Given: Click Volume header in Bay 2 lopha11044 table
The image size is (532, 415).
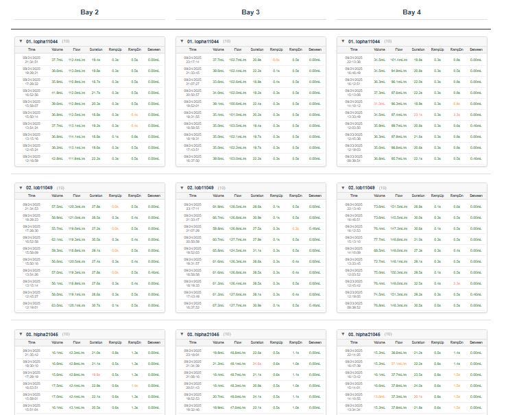Looking at the screenshot, I should tap(57, 49).
